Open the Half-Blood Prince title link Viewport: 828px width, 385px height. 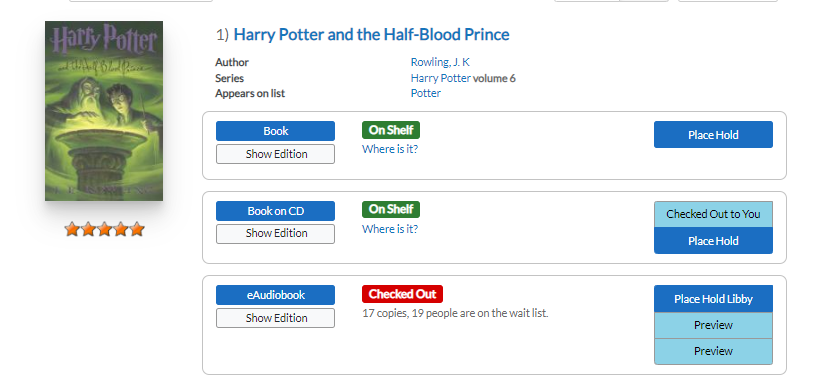[371, 34]
